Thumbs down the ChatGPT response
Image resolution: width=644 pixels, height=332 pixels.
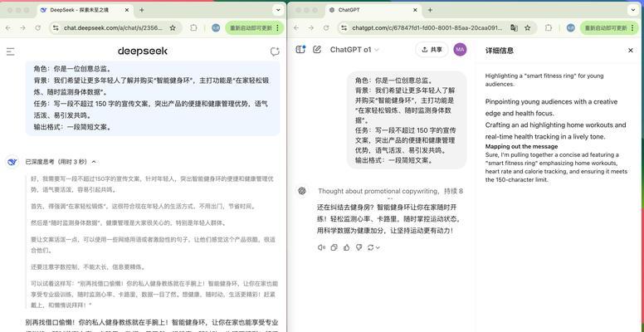pyautogui.click(x=359, y=247)
